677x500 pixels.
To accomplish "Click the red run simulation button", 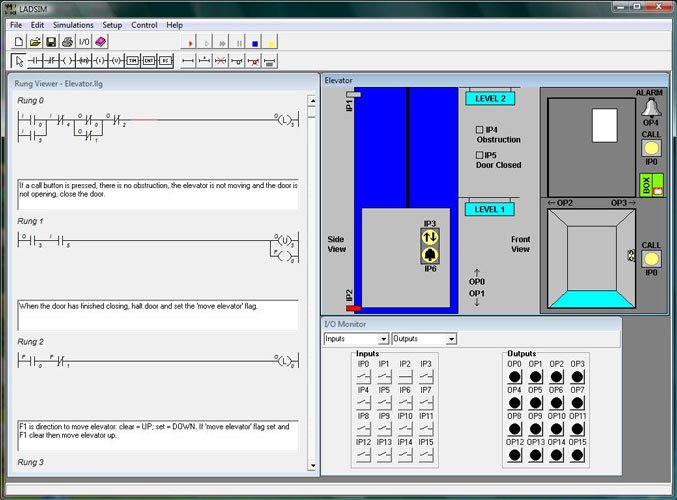I will (190, 42).
